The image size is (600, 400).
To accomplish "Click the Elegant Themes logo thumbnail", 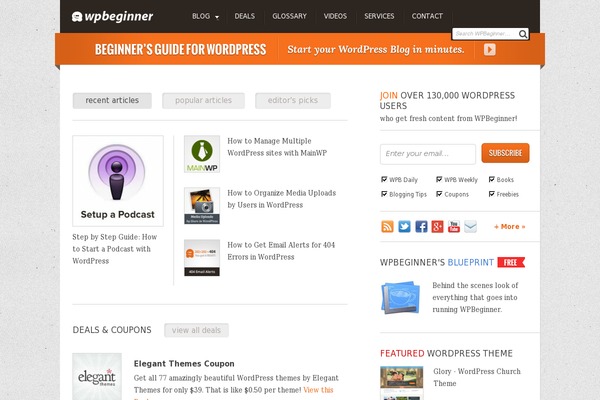I will [x=97, y=376].
